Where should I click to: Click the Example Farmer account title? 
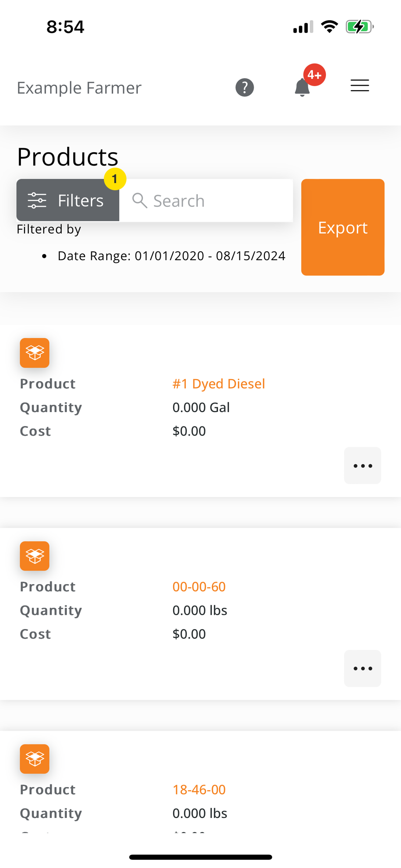pyautogui.click(x=79, y=88)
